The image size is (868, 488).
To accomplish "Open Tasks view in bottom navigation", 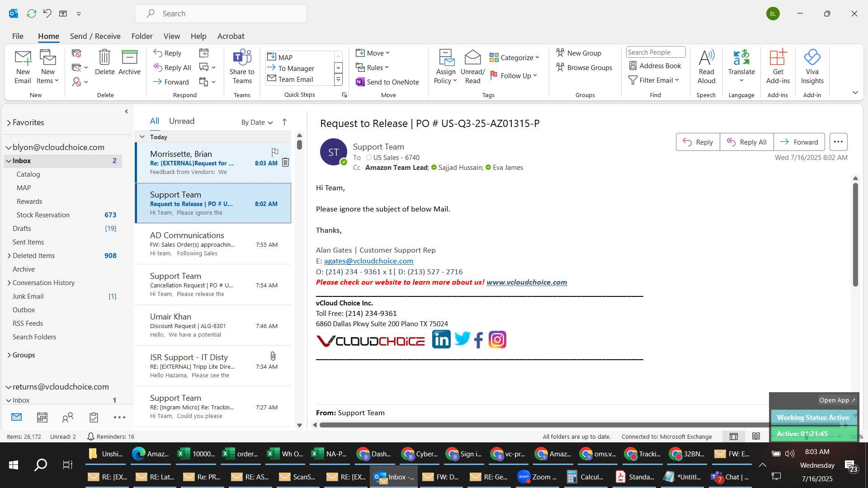I will coord(94,418).
